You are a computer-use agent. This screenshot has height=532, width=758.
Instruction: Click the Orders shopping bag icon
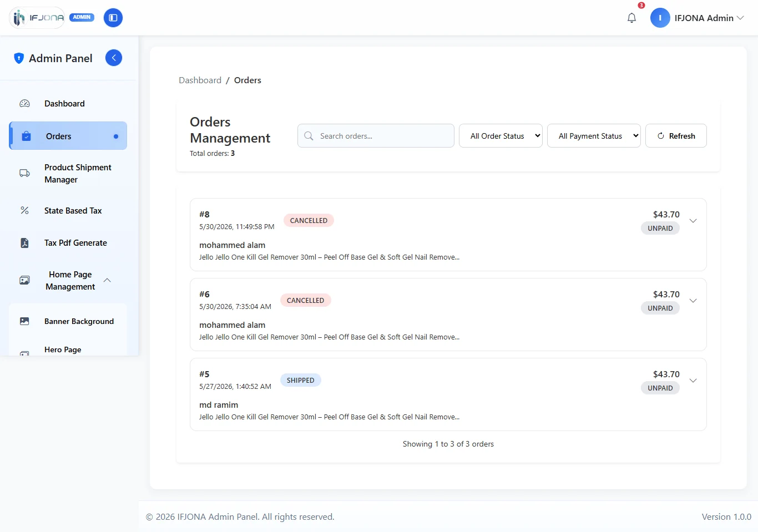coord(26,136)
